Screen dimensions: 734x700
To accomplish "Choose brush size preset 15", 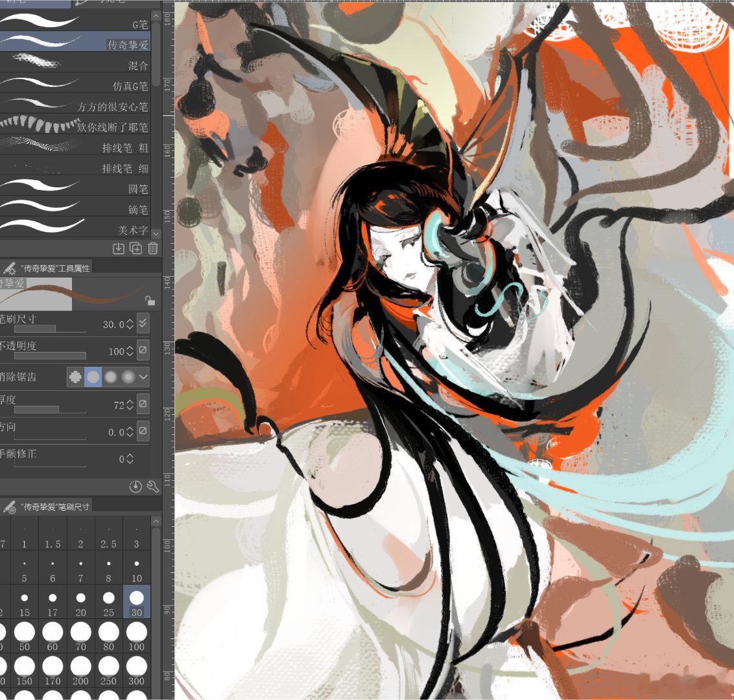I will click(x=25, y=603).
